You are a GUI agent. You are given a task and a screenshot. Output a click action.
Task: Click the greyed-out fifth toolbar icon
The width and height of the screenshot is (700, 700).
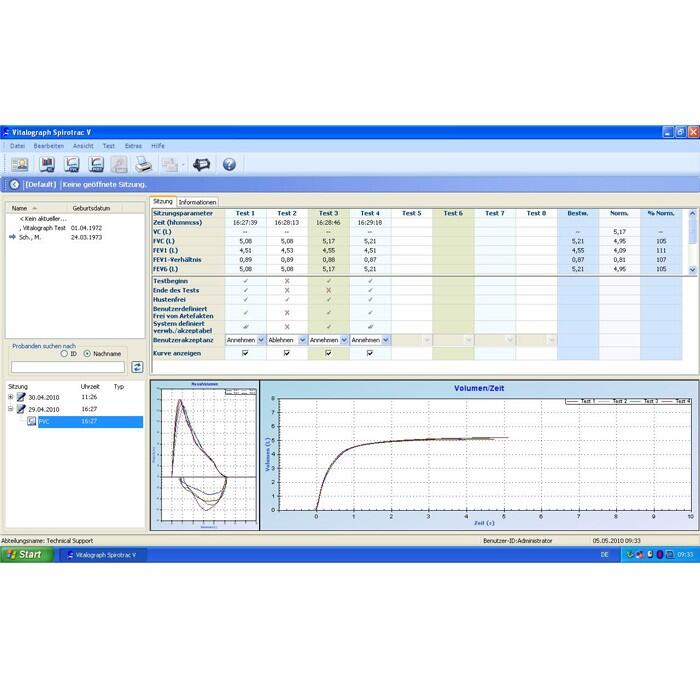point(119,164)
